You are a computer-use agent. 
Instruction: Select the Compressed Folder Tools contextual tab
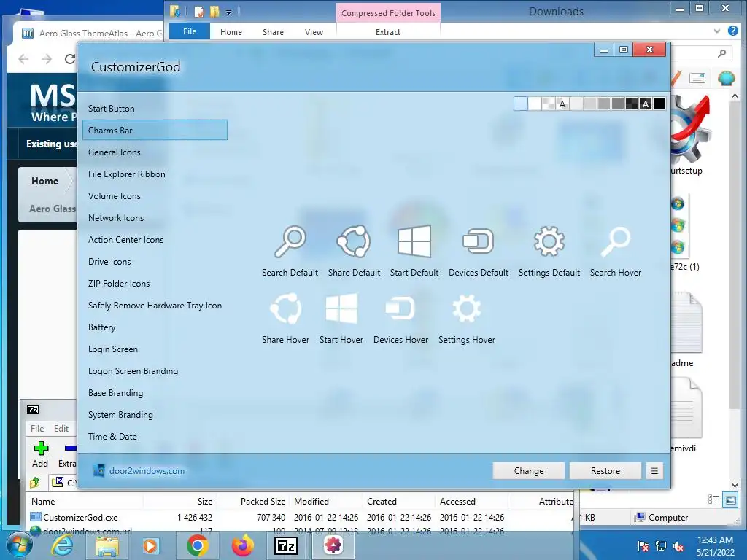click(x=388, y=13)
